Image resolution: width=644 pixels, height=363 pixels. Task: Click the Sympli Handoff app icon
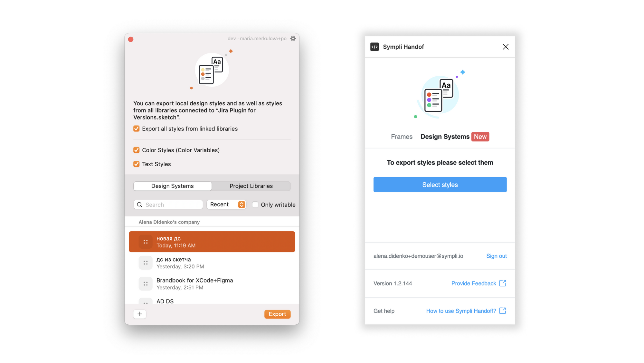(375, 46)
